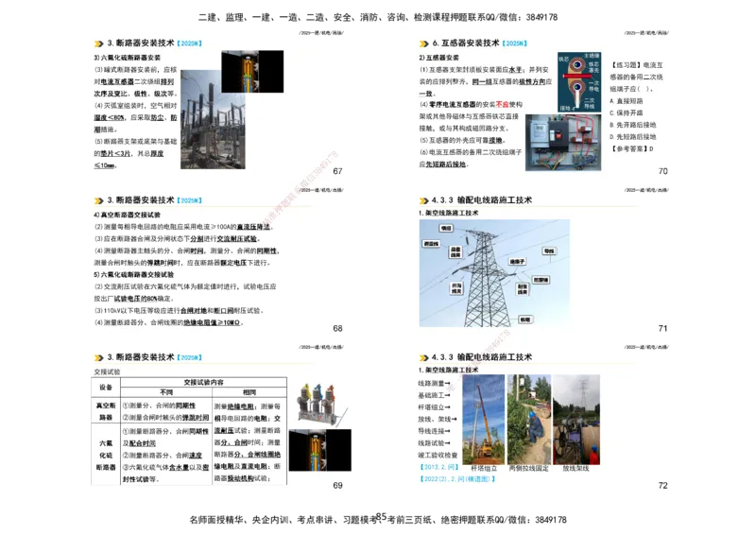The image size is (756, 535).
Task: Click the table header cell 设备
Action: (x=106, y=388)
